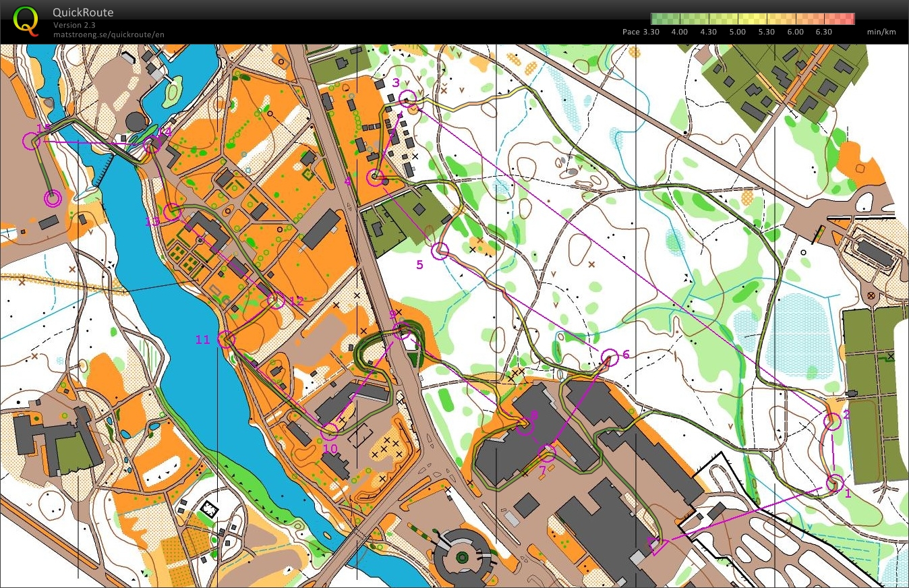Select control circle 6 on the map
Image resolution: width=909 pixels, height=588 pixels.
click(x=610, y=357)
